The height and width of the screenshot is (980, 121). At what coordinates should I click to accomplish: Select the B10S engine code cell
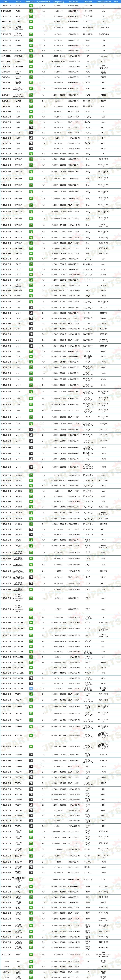(x=104, y=106)
